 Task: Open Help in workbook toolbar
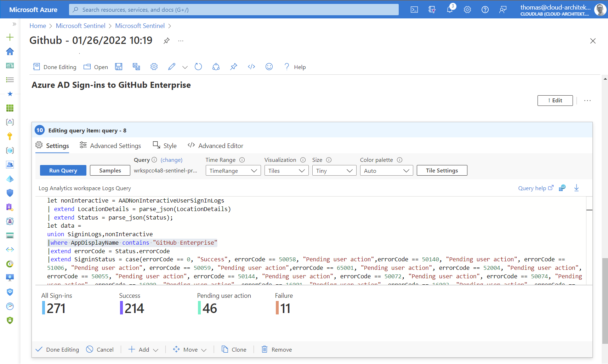tap(295, 67)
